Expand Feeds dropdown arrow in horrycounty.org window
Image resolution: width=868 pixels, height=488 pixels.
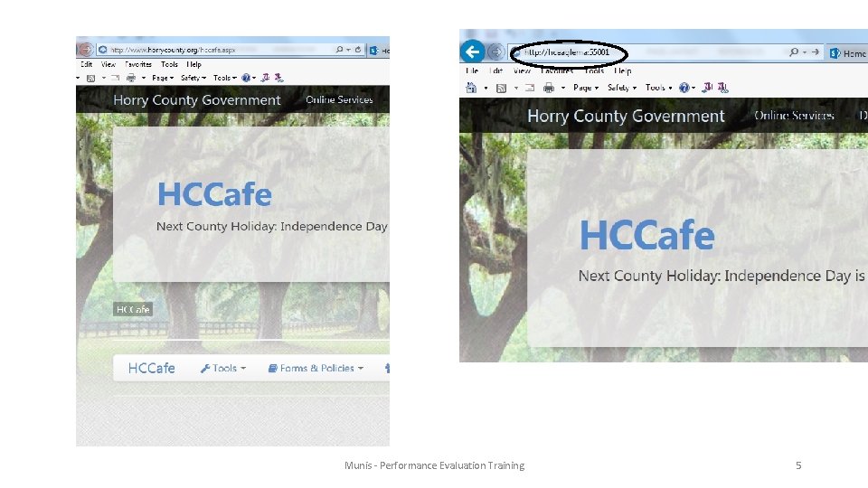tap(103, 78)
